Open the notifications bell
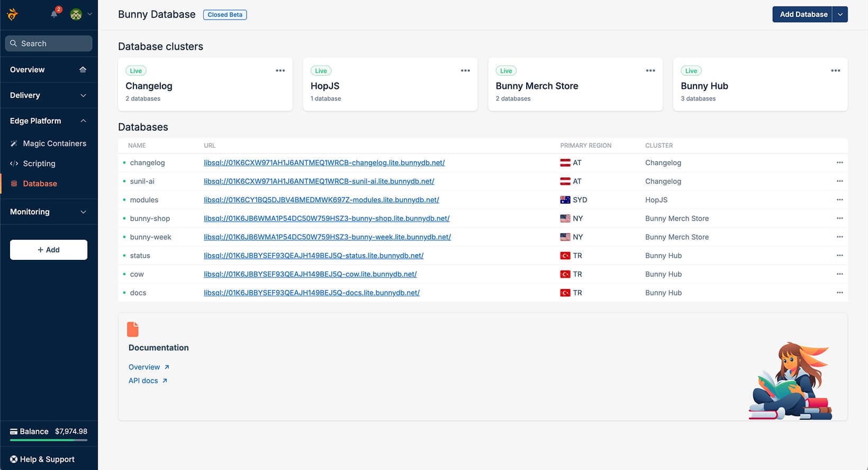Viewport: 868px width, 470px height. pyautogui.click(x=54, y=14)
